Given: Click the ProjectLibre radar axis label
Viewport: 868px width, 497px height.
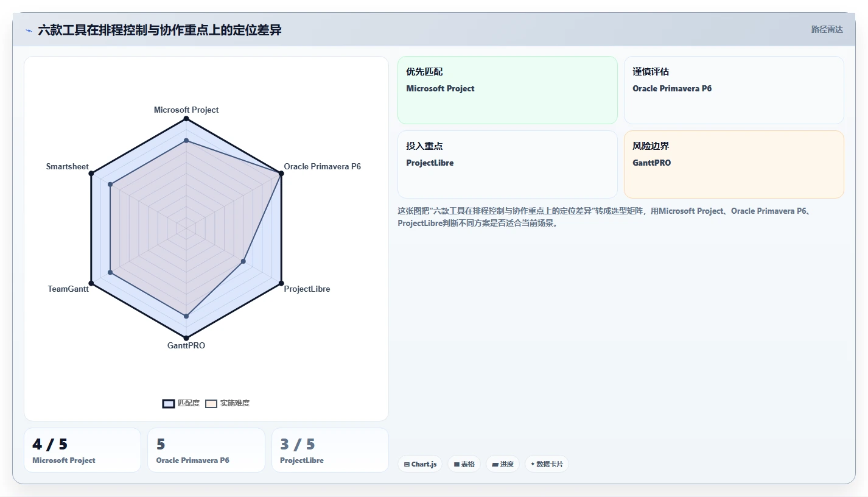Looking at the screenshot, I should (x=307, y=289).
